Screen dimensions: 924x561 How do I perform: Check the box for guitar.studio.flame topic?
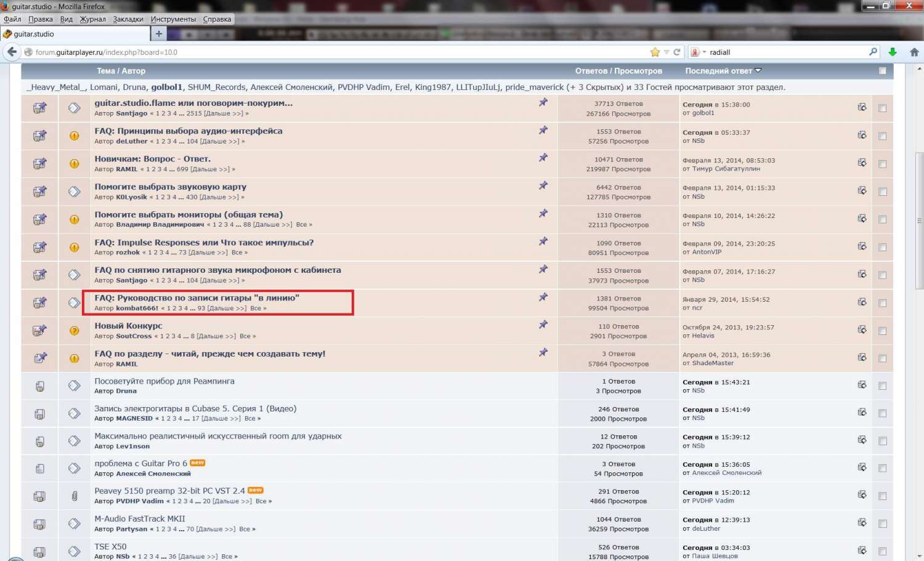(x=882, y=108)
